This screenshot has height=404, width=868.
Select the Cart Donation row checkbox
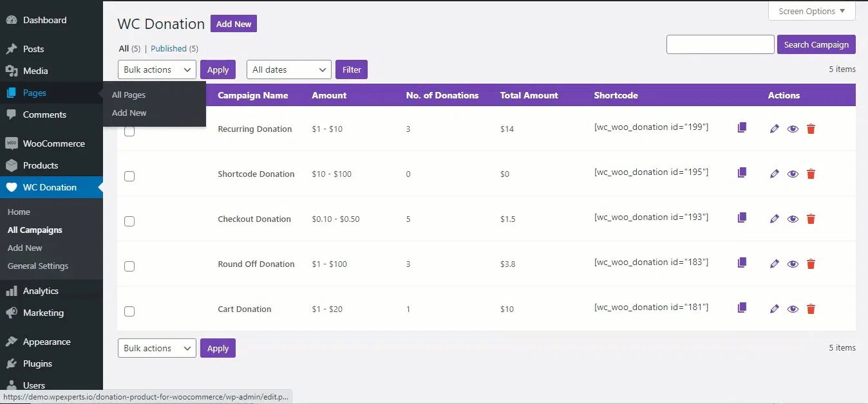129,311
